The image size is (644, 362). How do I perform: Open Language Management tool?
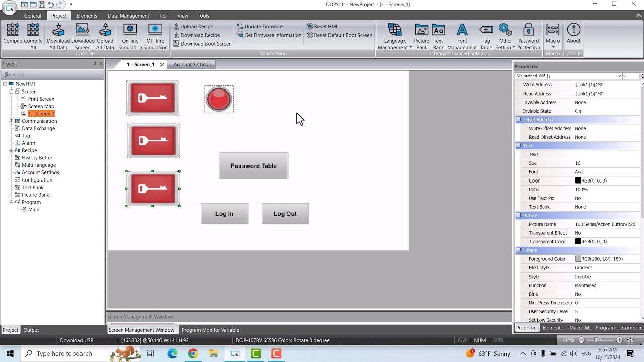point(395,36)
